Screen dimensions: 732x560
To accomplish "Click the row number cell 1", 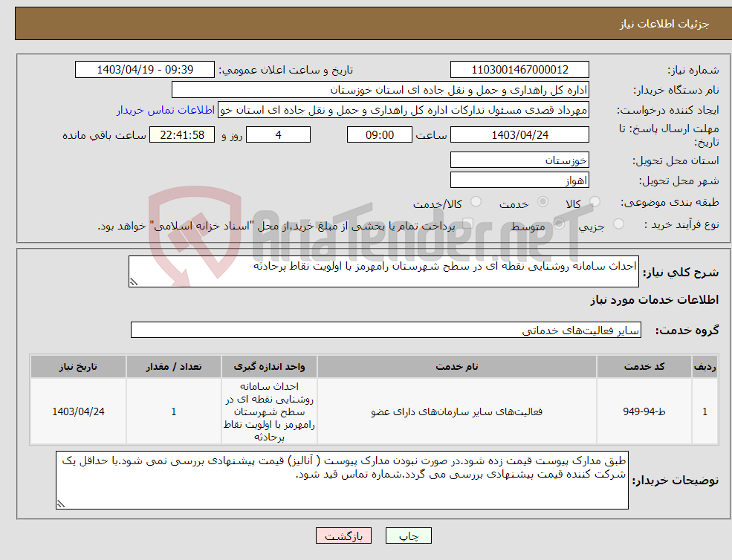I will (705, 411).
